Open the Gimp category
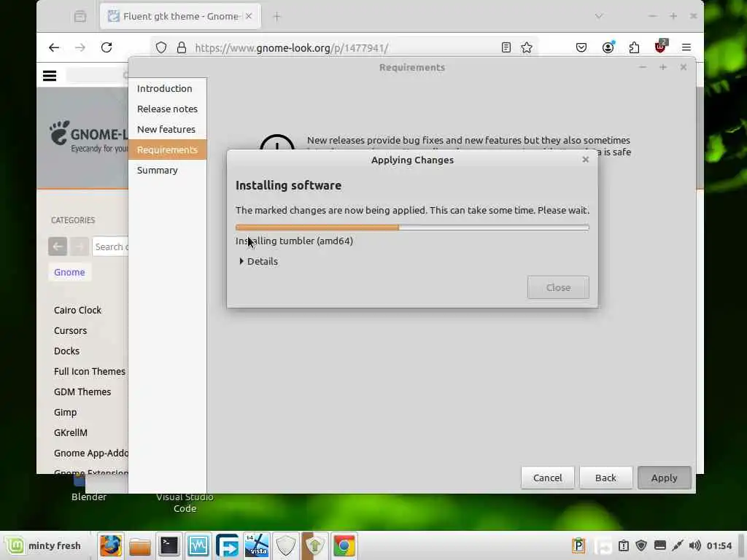Viewport: 747px width, 560px height. [x=65, y=413]
